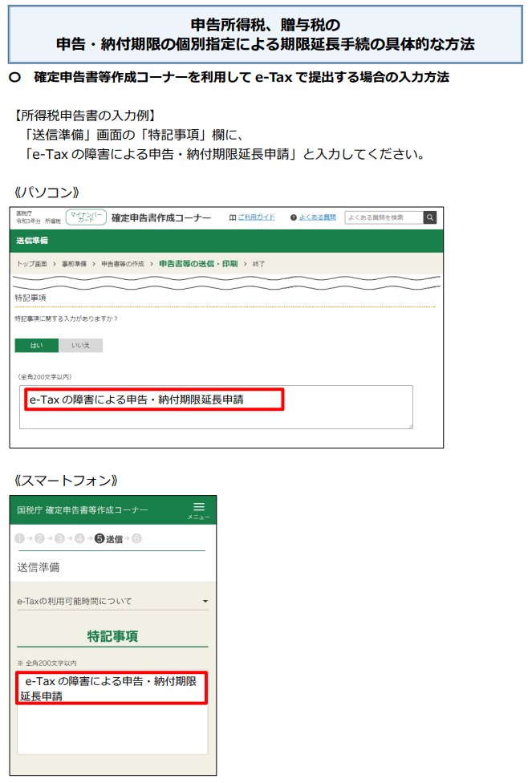Click 申告書等の作成 breadcrumb

coord(123,264)
